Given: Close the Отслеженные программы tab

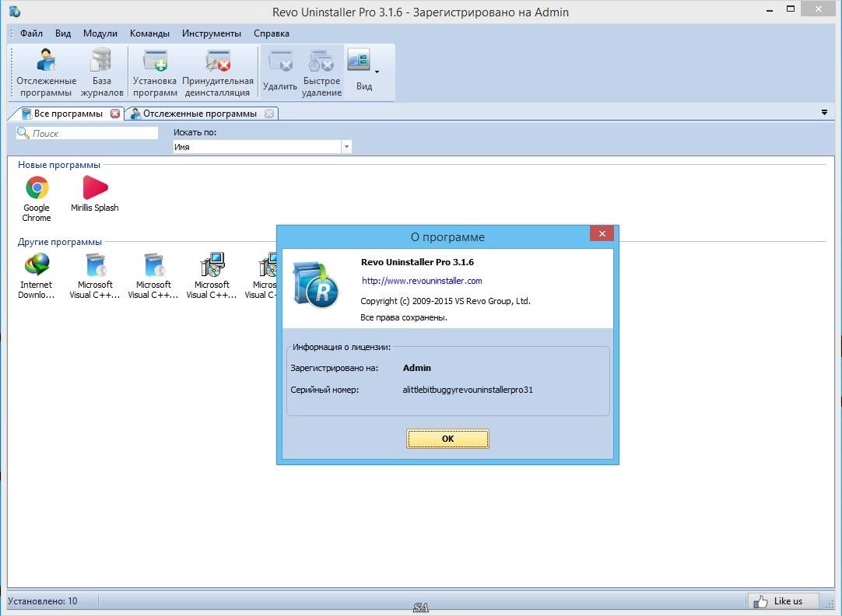Looking at the screenshot, I should point(269,114).
